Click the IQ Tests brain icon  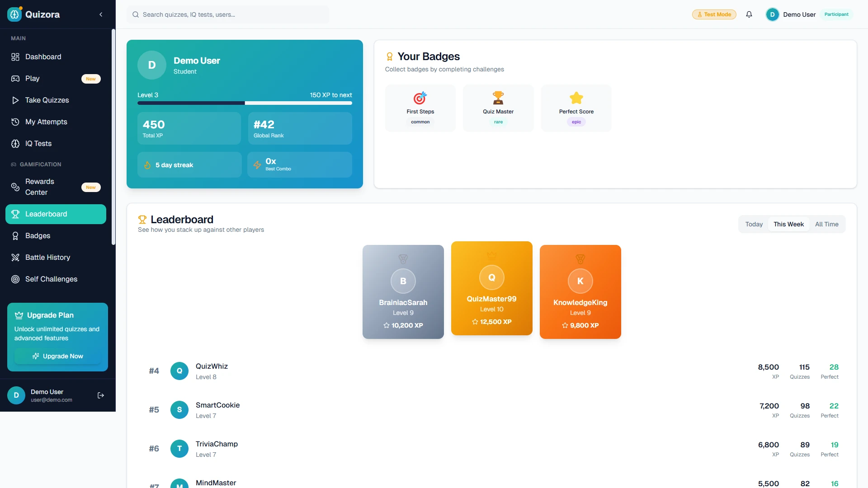(15, 144)
